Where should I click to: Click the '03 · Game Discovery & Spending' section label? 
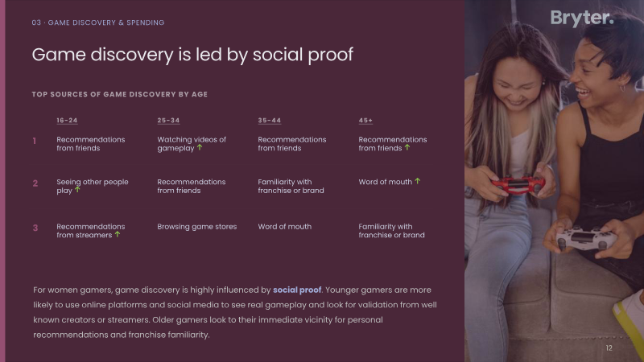[x=98, y=23]
